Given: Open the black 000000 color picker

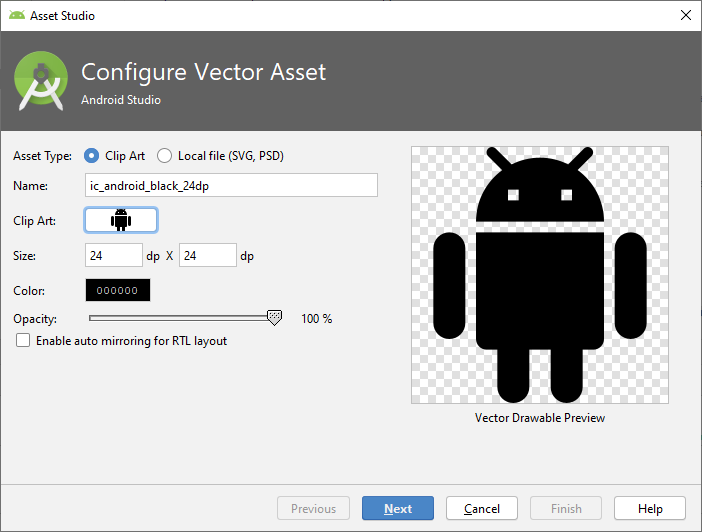Looking at the screenshot, I should coord(118,290).
